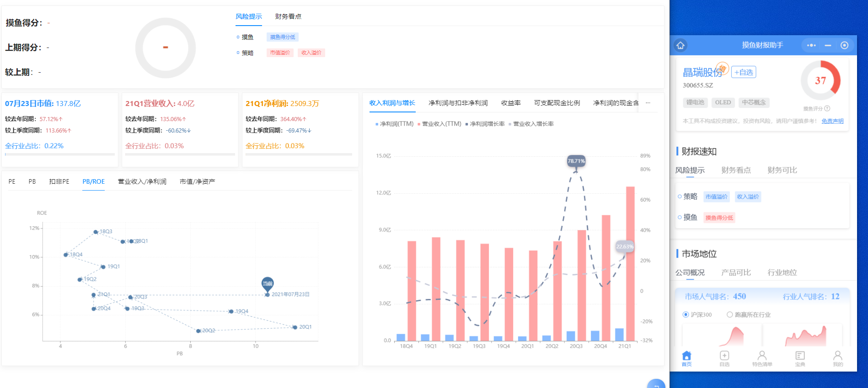The width and height of the screenshot is (868, 388).
Task: Open the 收入利润与增长 chart tab
Action: tap(392, 103)
